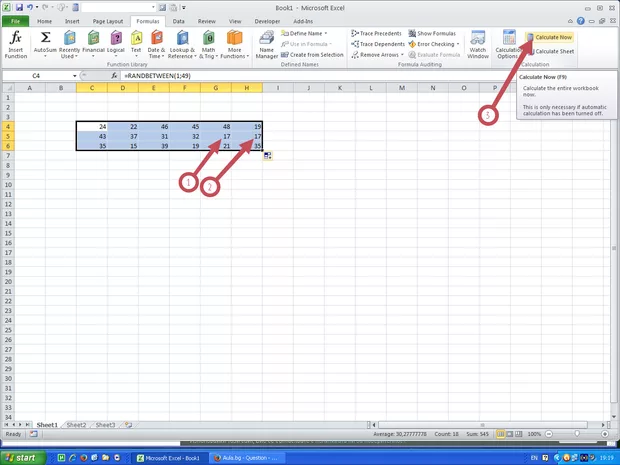This screenshot has width=620, height=465.
Task: Expand the Remove Arrows dropdown arrow
Action: pos(402,55)
